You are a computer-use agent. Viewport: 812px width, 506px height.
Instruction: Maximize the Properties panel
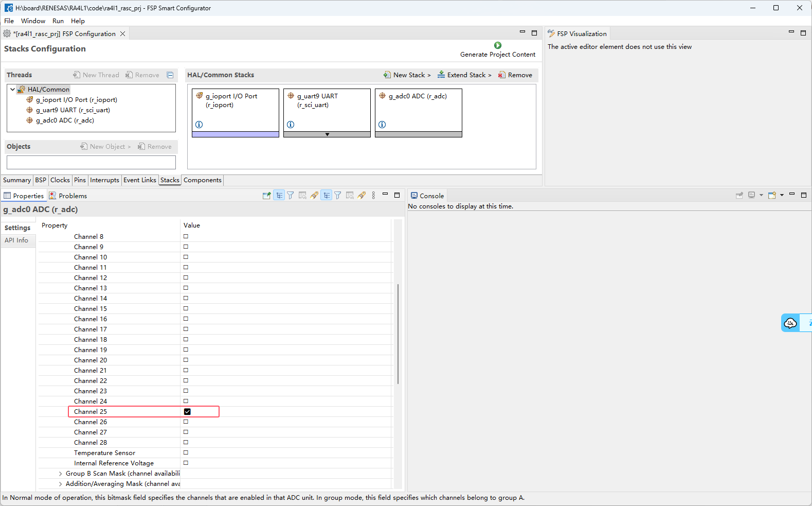point(397,195)
